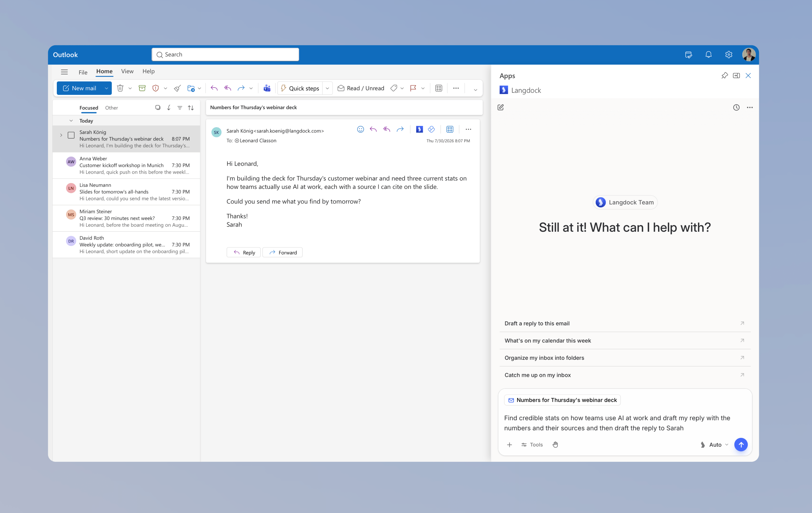Open the Report dropdown arrow
812x513 pixels.
coord(165,89)
